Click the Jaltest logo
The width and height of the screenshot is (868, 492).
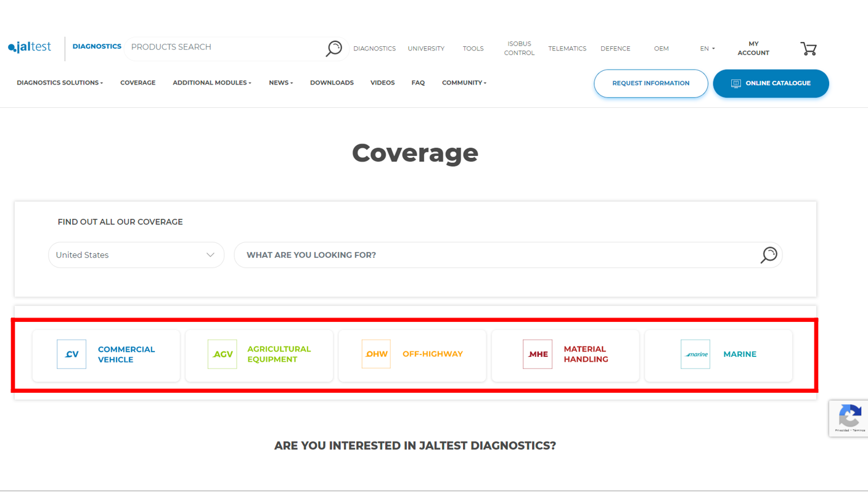pyautogui.click(x=30, y=47)
